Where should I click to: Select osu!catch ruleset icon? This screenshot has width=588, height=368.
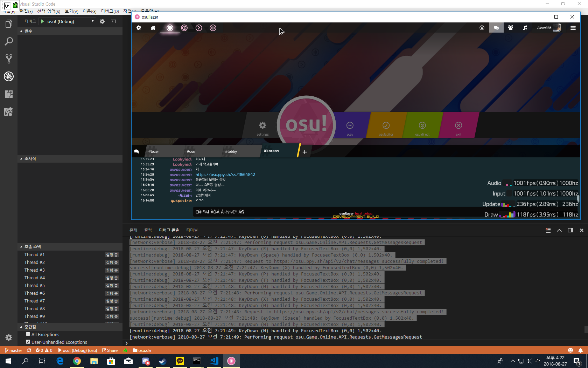click(x=199, y=28)
